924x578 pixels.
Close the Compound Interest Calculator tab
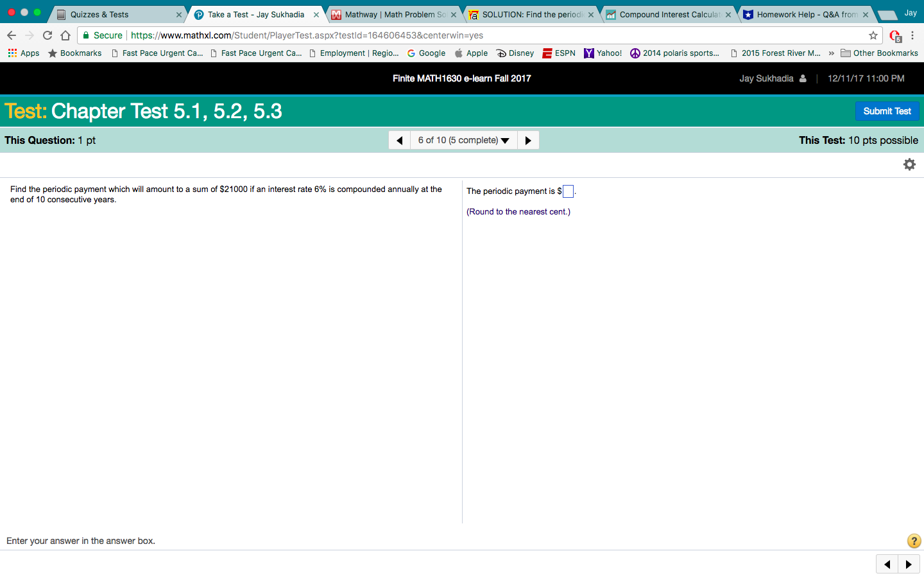coord(728,15)
